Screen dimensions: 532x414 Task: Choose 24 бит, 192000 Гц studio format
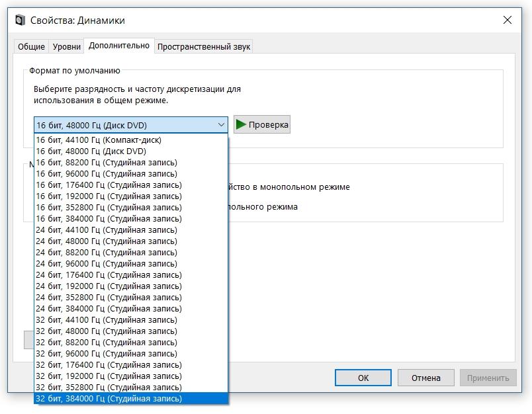pyautogui.click(x=109, y=286)
